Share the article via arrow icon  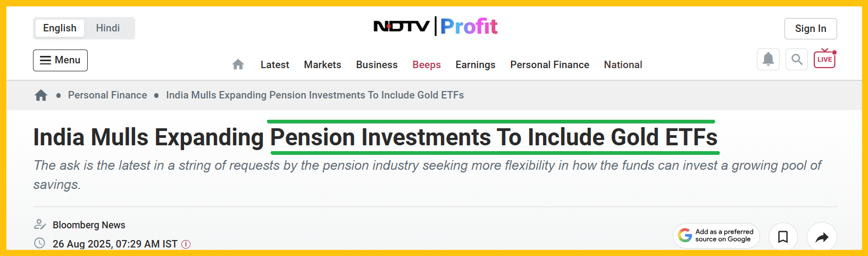tap(822, 237)
